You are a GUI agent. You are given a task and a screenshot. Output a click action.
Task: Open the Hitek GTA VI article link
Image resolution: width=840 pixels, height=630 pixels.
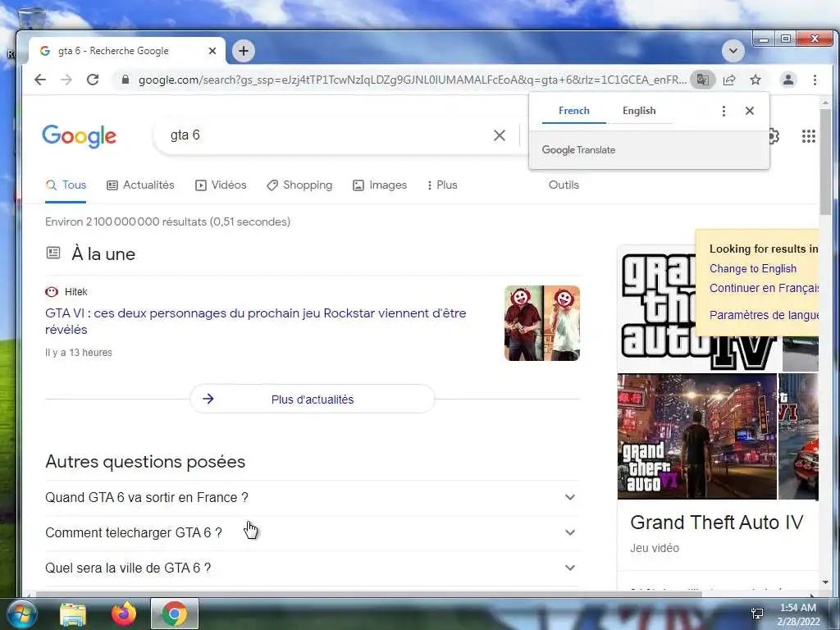click(x=256, y=321)
